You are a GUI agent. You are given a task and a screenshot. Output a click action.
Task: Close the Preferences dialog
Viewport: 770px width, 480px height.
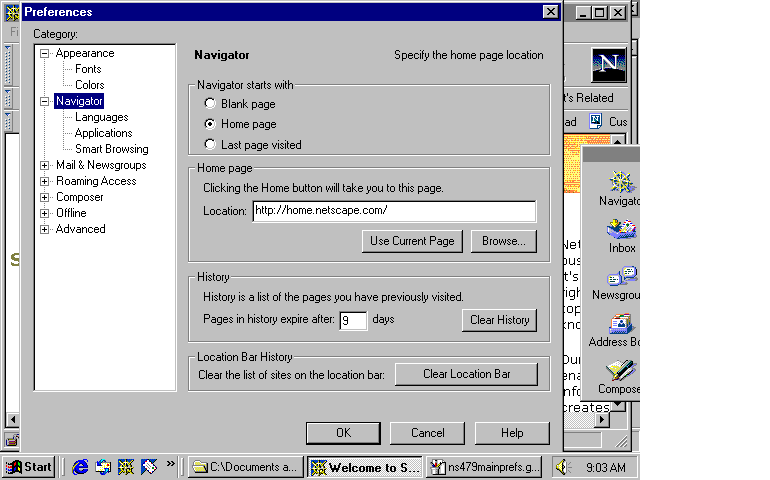[550, 12]
